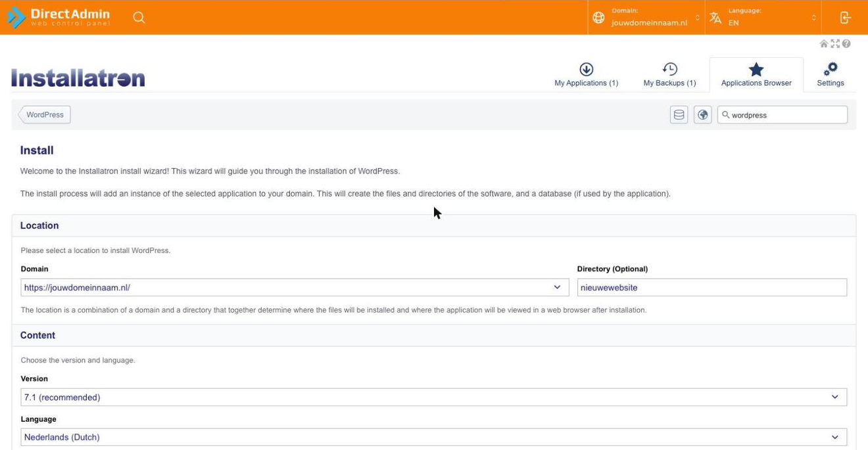868x450 pixels.
Task: Click the database filter icon
Action: (x=679, y=115)
